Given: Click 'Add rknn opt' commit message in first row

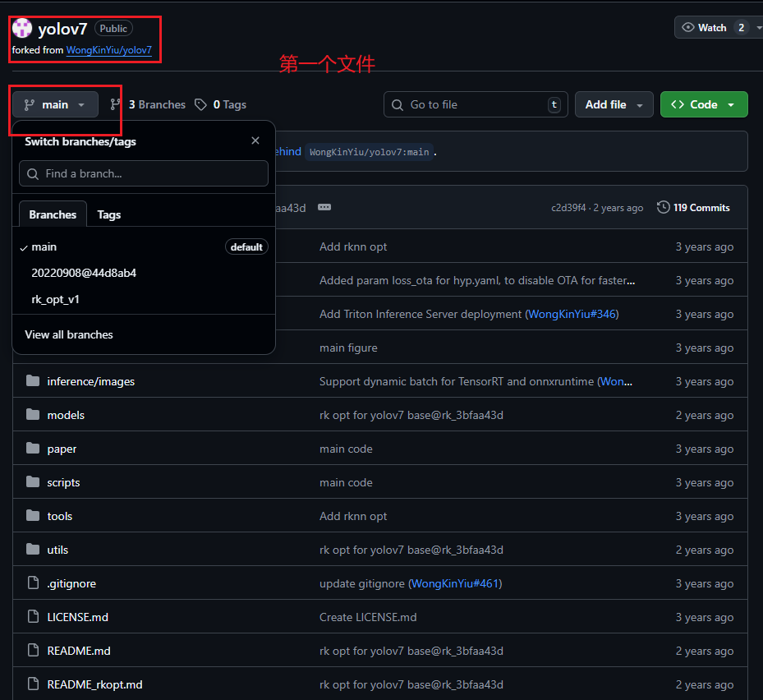Looking at the screenshot, I should pyautogui.click(x=353, y=246).
